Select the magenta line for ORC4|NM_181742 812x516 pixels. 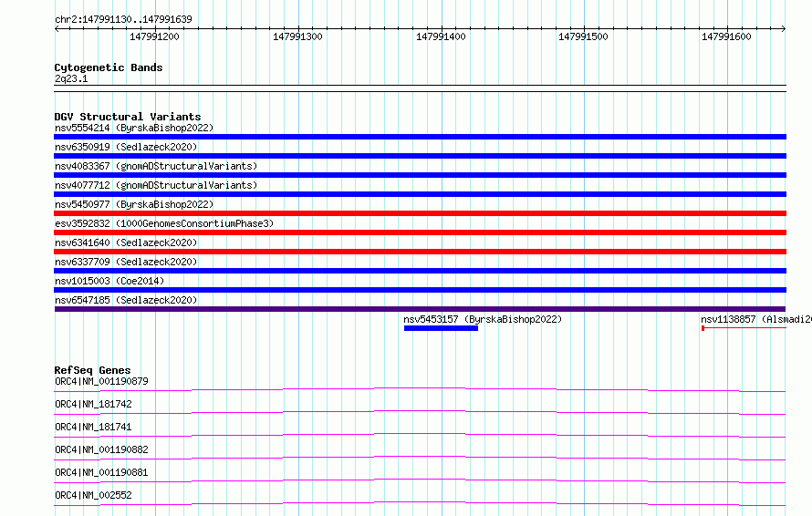coord(420,412)
